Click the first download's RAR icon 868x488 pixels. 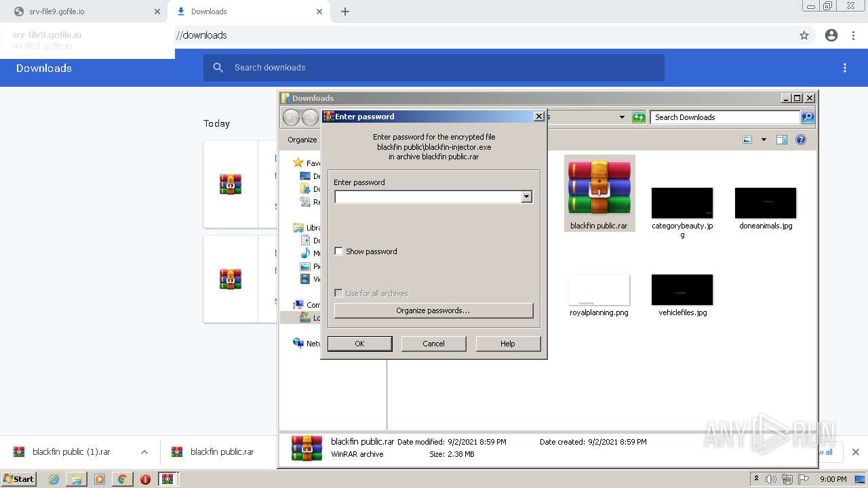click(231, 184)
